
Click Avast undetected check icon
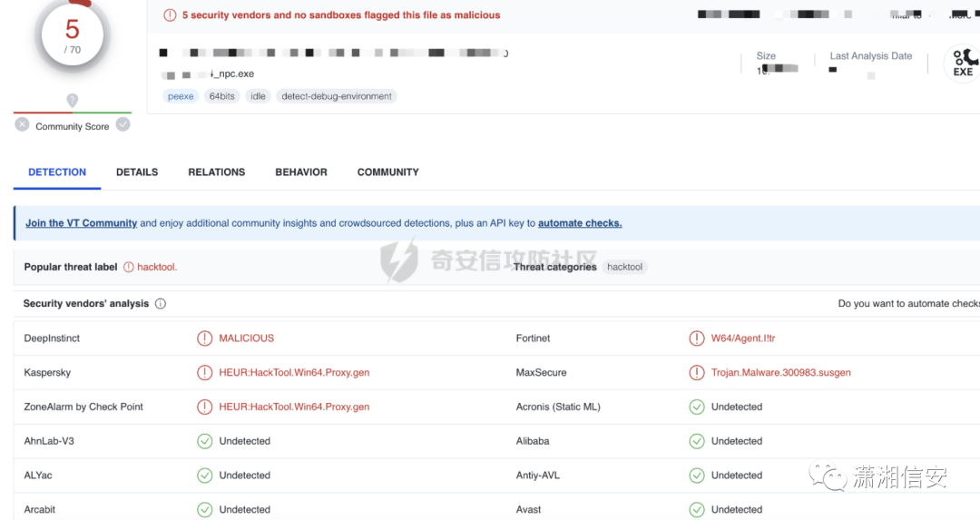point(697,510)
